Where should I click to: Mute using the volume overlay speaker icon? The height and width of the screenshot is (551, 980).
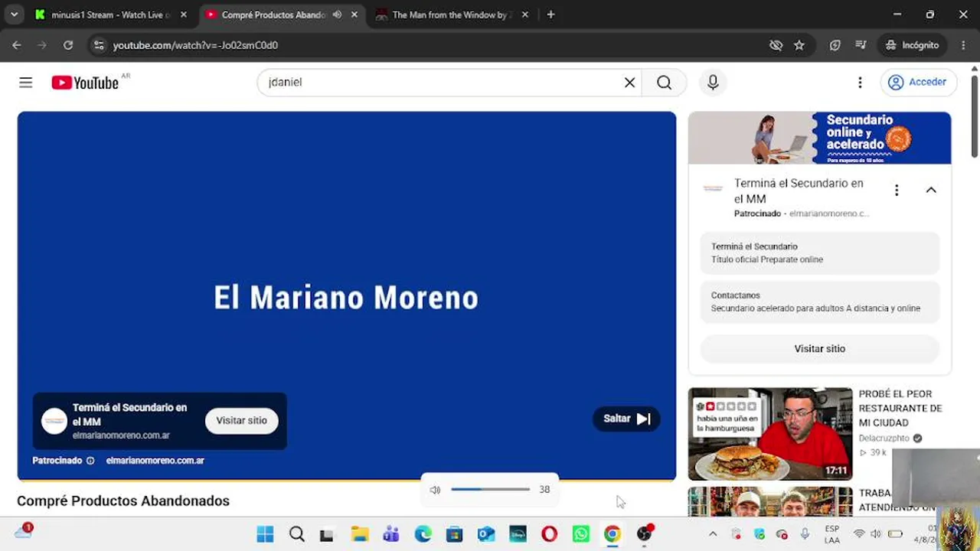pyautogui.click(x=435, y=490)
